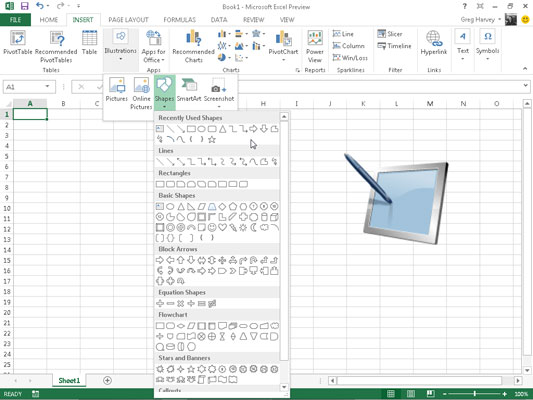Insert a Table
533x400 pixels.
[89, 42]
